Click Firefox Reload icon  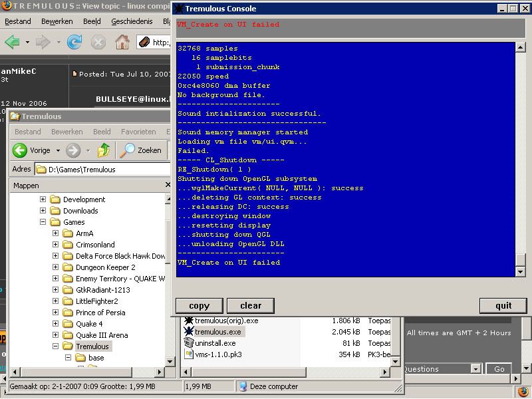[74, 42]
